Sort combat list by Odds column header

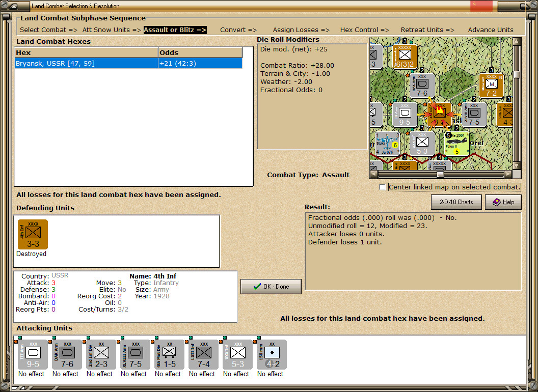(200, 52)
